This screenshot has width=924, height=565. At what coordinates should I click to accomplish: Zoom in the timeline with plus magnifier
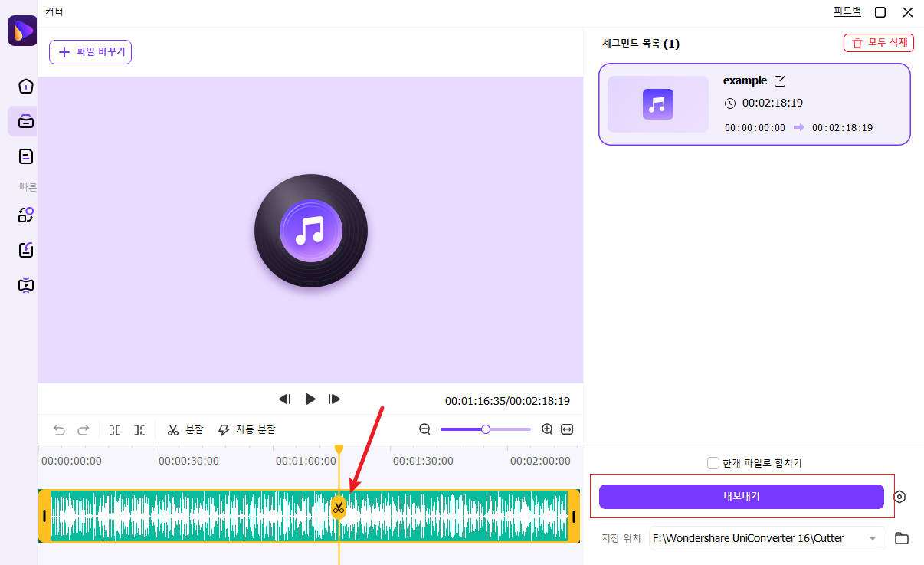[547, 429]
